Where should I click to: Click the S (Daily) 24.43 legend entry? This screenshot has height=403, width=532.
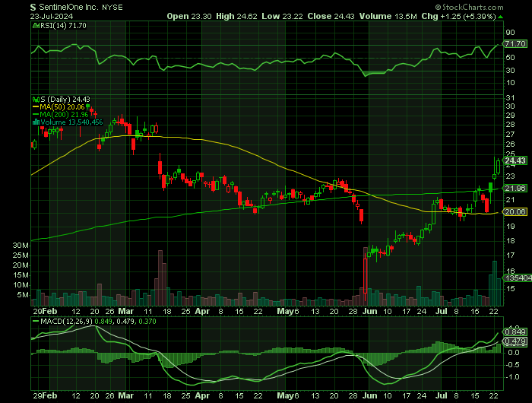tap(65, 100)
